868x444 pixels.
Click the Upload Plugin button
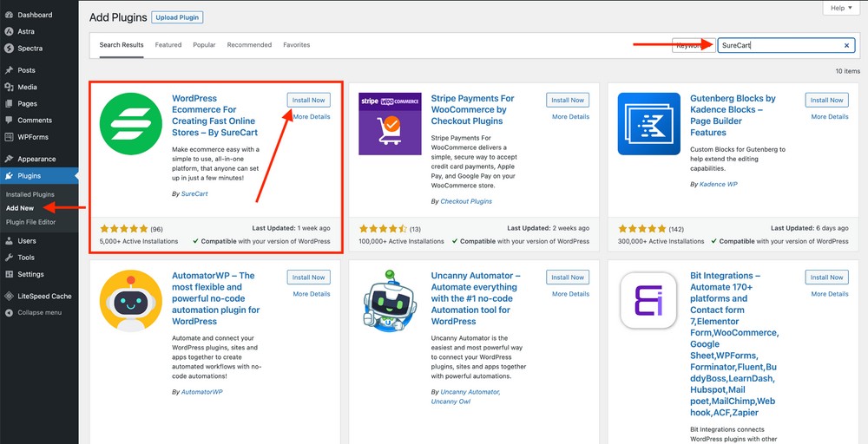coord(177,17)
